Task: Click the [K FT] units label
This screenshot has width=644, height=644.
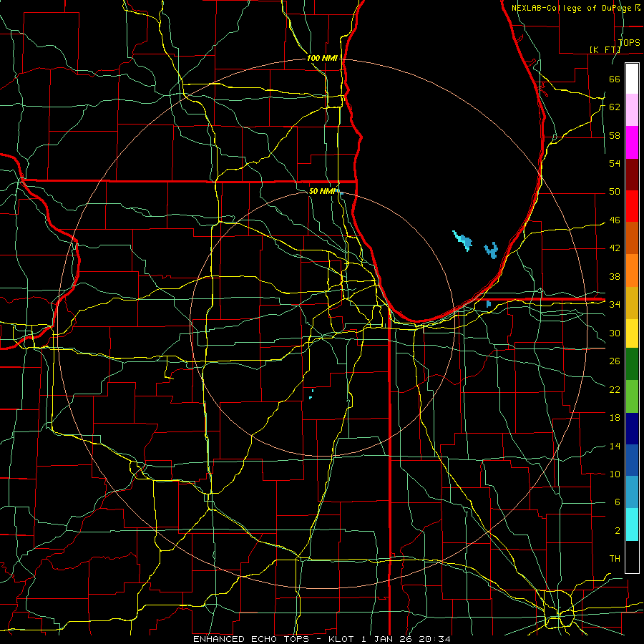Action: point(605,49)
